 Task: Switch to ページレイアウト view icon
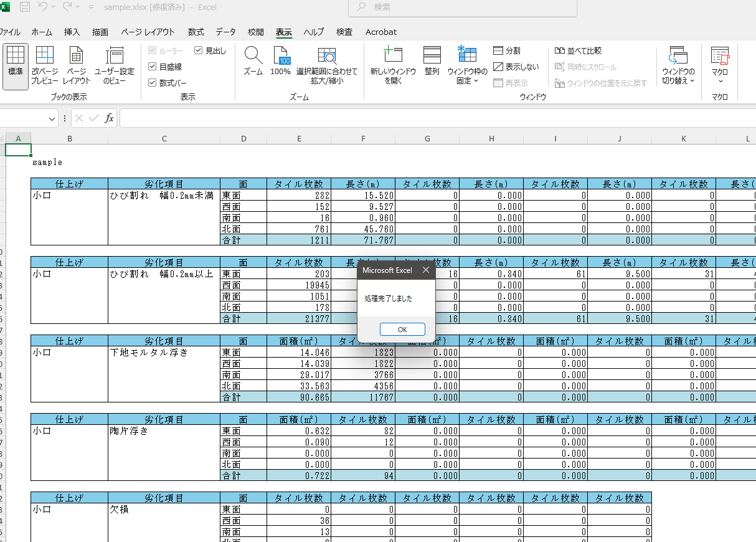(77, 56)
